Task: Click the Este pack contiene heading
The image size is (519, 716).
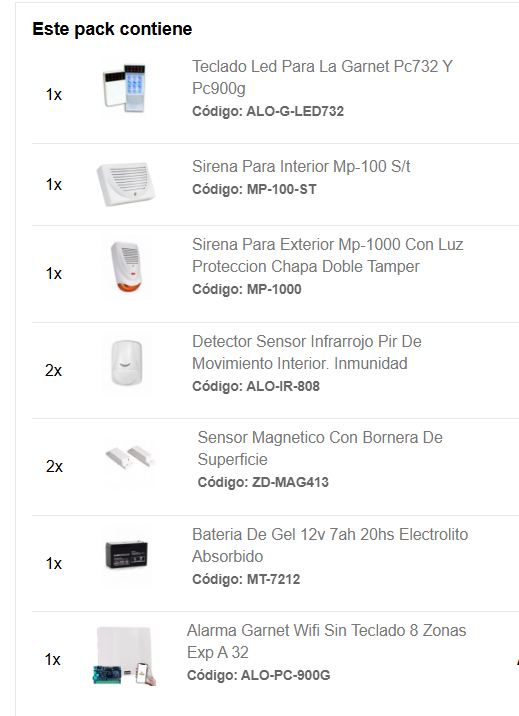Action: 112,29
